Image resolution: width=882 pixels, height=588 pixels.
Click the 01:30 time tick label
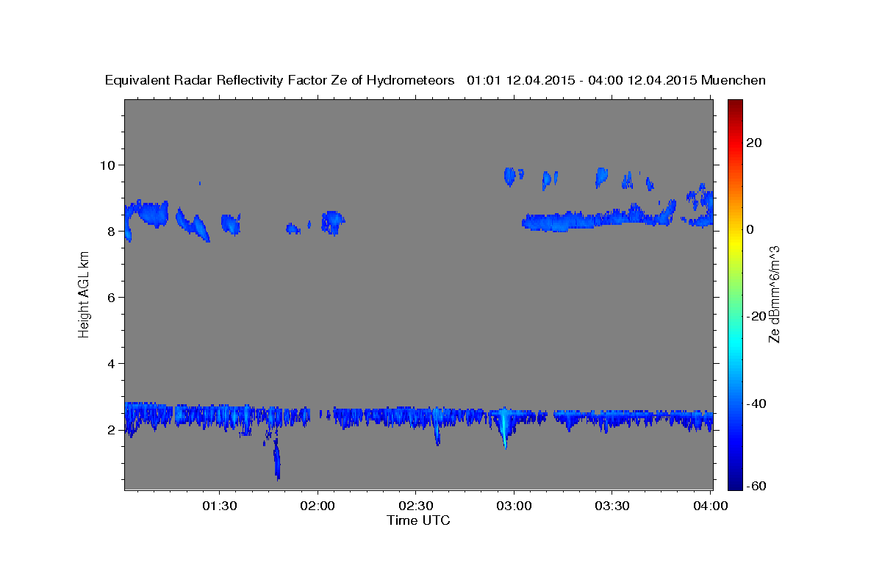[220, 506]
